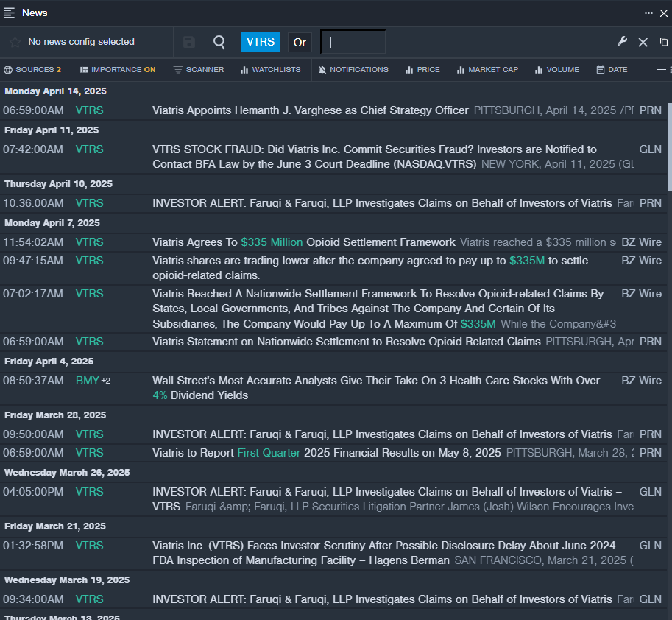Expand the Sources filter dropdown
672x620 pixels.
32,70
